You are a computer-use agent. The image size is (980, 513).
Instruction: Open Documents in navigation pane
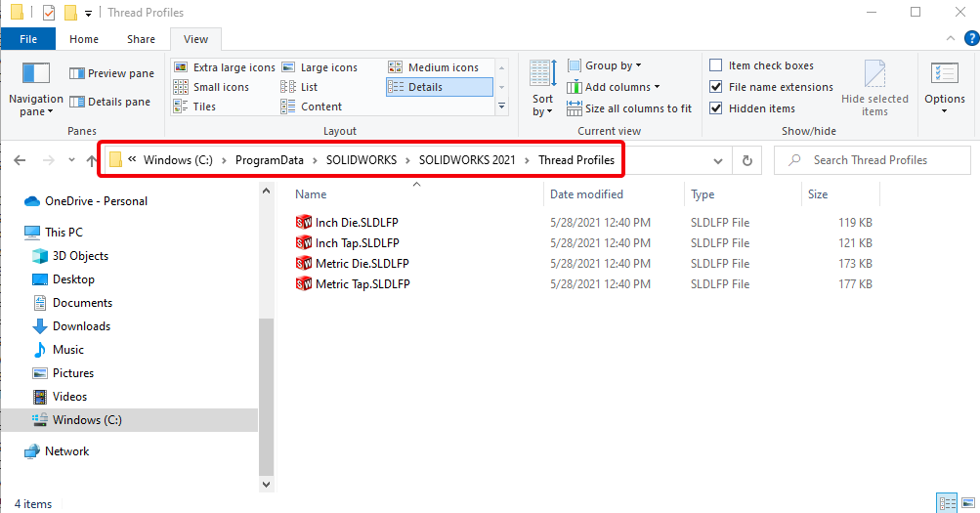pyautogui.click(x=72, y=303)
